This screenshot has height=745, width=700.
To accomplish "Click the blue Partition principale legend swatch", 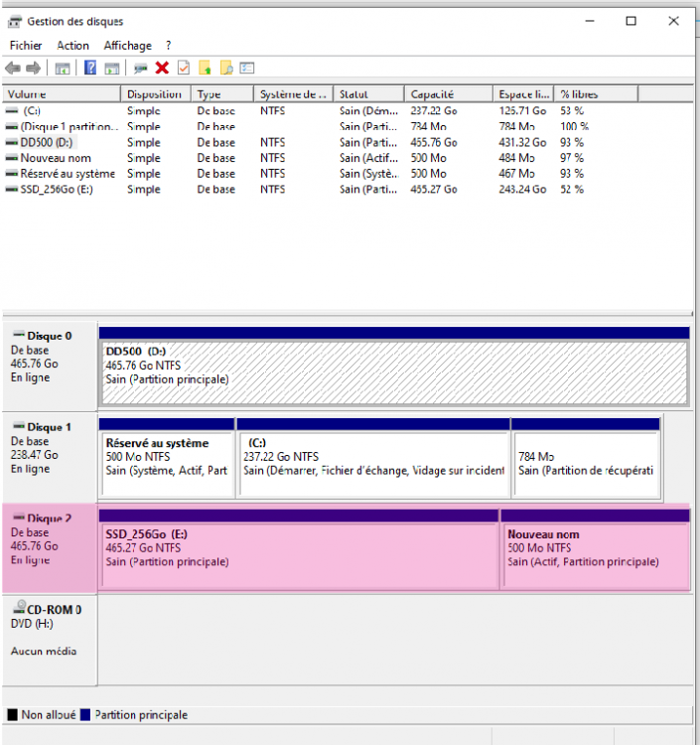I will tap(85, 714).
